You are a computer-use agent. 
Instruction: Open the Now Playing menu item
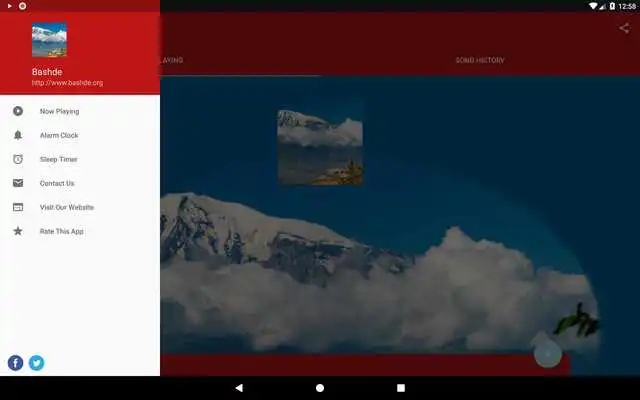click(x=80, y=111)
